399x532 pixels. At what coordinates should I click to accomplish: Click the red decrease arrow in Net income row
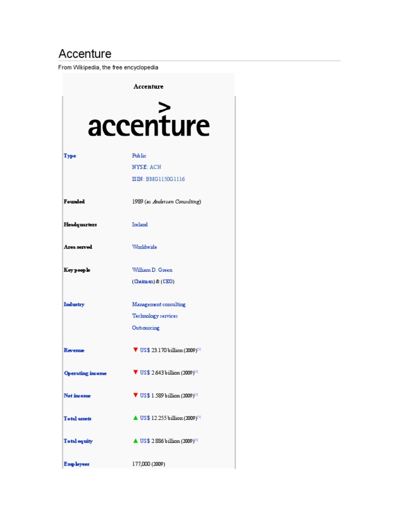[136, 395]
